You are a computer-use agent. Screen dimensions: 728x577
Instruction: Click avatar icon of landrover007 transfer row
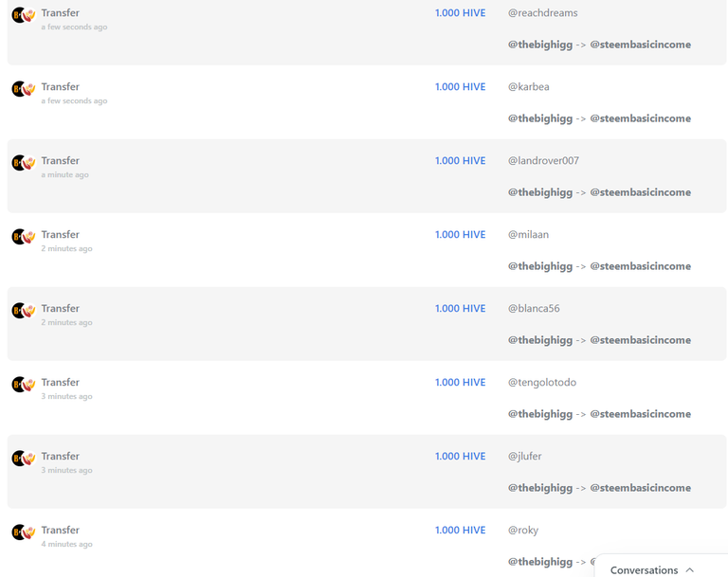pyautogui.click(x=24, y=162)
